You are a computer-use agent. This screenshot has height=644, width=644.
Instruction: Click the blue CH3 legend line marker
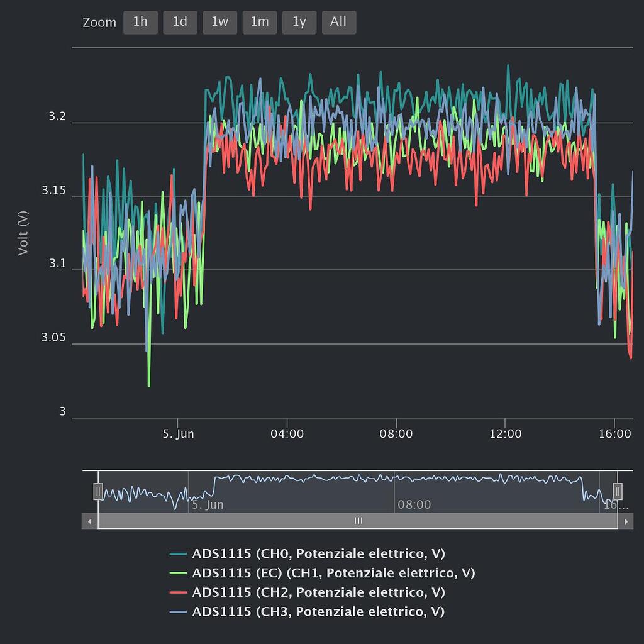pyautogui.click(x=179, y=611)
